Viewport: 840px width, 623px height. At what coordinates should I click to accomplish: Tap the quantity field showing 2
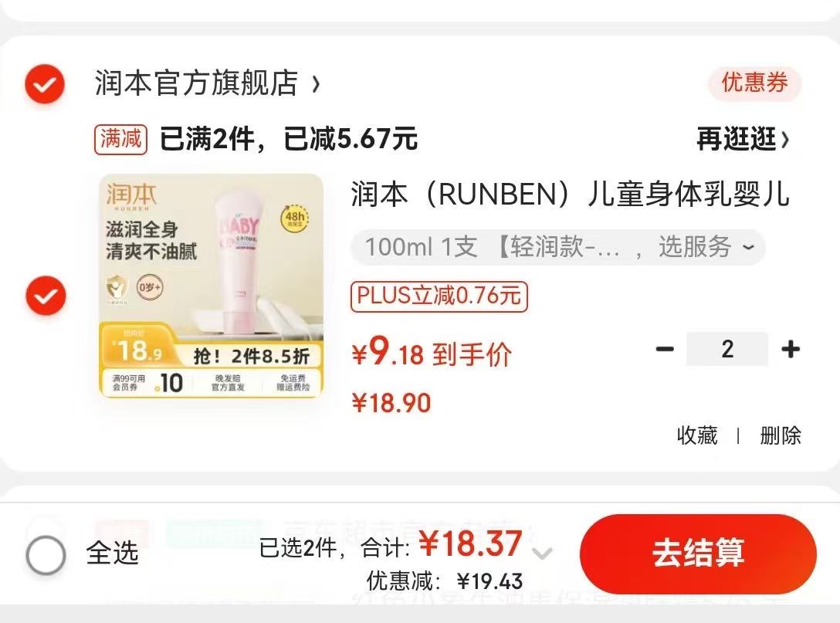[x=727, y=349]
